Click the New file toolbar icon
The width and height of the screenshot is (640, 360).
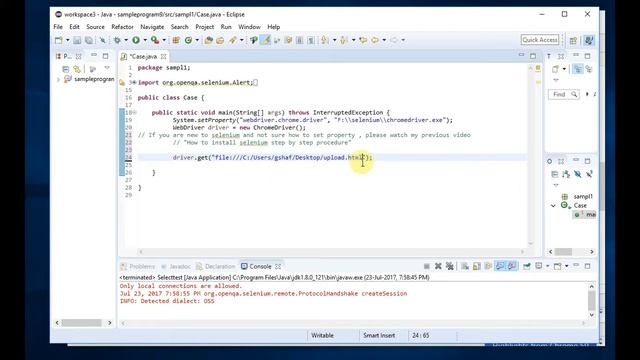point(59,40)
